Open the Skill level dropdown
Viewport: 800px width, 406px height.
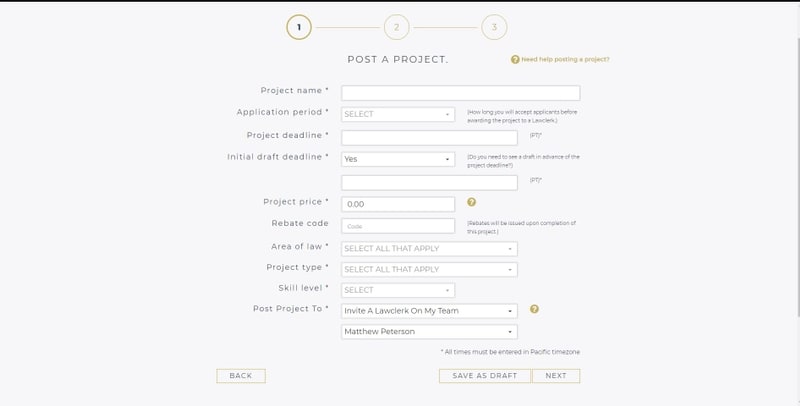[398, 290]
